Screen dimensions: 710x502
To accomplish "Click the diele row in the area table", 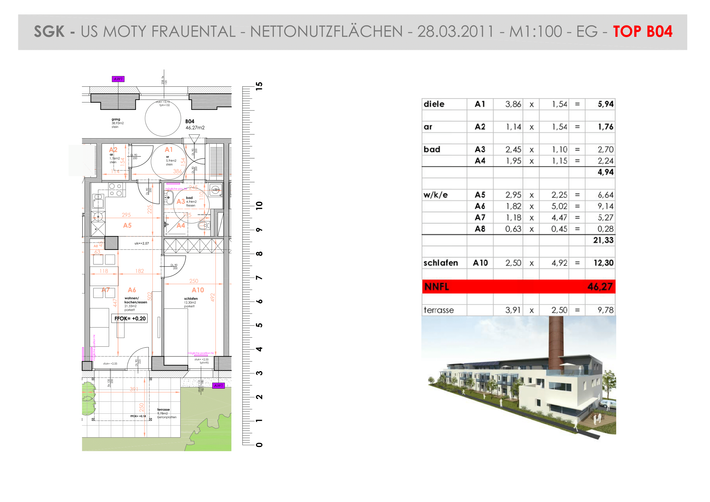I will [518, 104].
